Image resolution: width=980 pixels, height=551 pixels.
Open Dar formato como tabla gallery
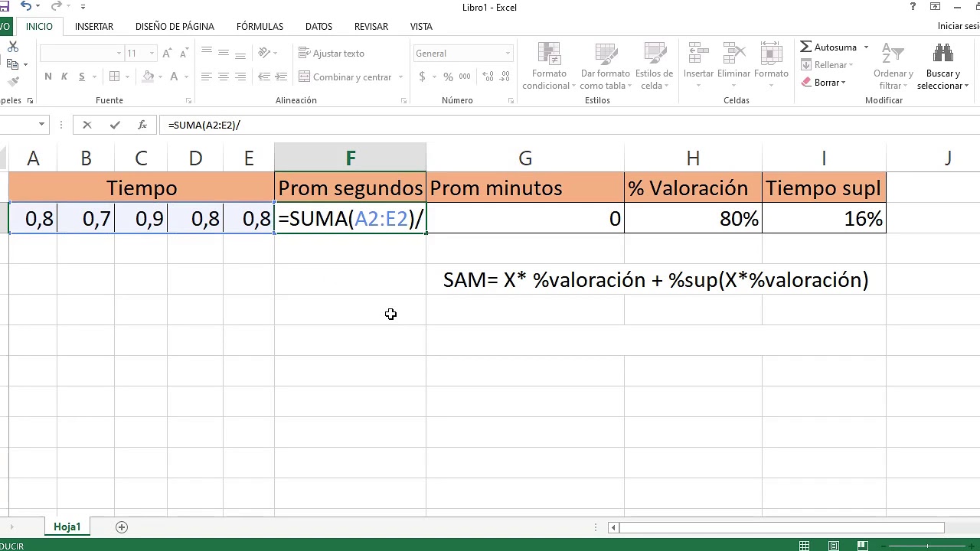pos(605,67)
